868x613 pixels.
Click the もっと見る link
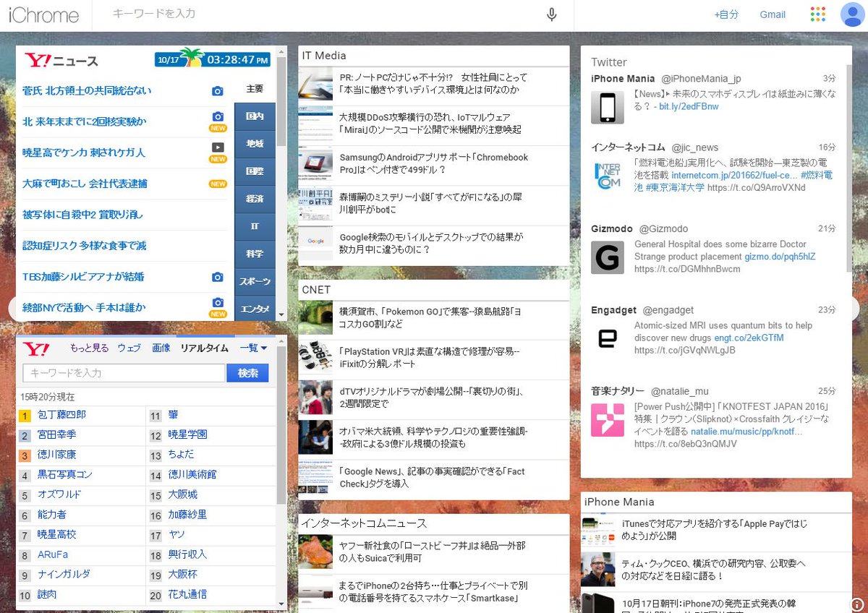[89, 348]
